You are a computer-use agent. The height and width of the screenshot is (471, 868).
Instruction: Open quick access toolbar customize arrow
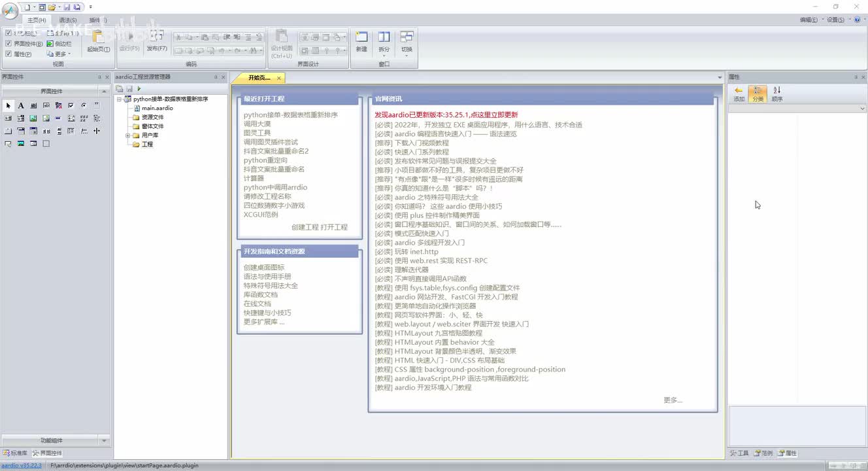click(90, 7)
